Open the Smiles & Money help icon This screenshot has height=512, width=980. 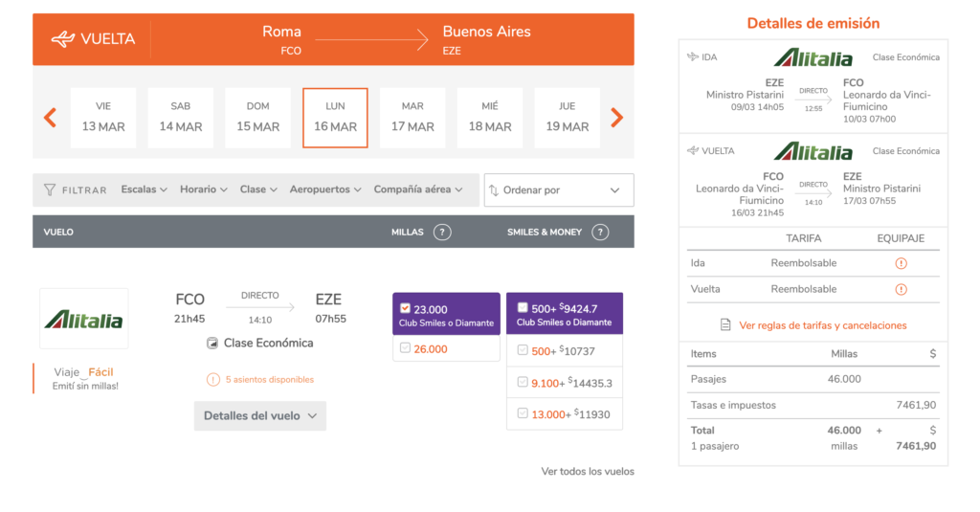600,232
